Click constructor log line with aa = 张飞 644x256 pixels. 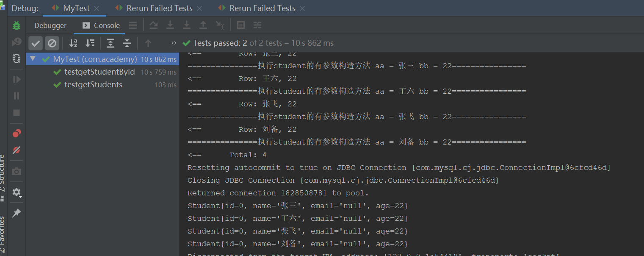coord(357,116)
